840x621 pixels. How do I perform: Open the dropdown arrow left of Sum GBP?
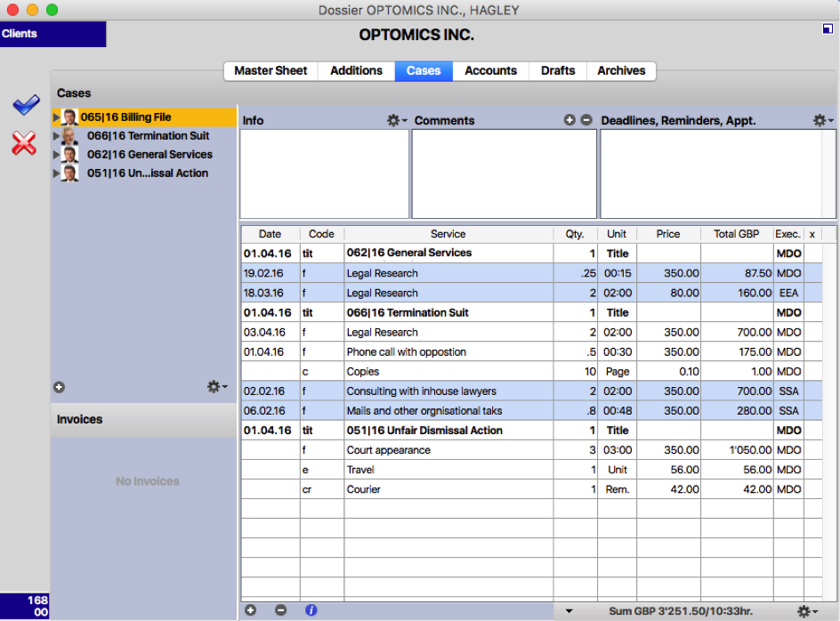(x=569, y=610)
